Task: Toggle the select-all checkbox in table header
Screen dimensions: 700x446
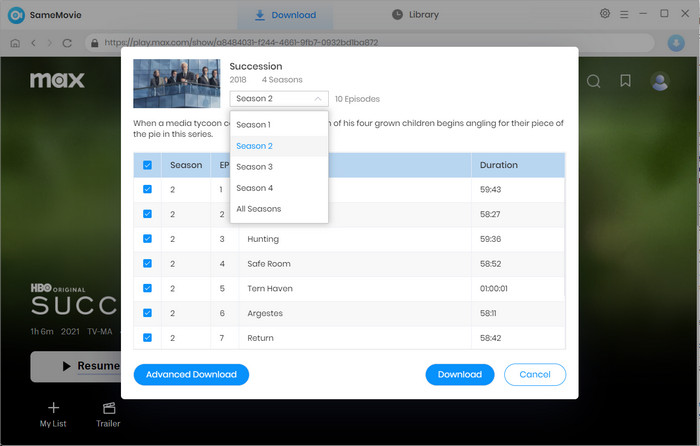Action: 148,165
